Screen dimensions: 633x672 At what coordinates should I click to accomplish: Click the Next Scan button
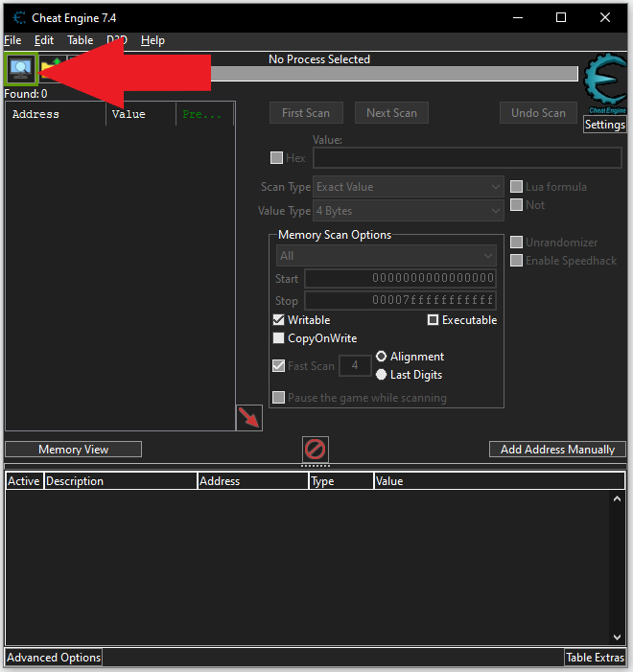(391, 113)
